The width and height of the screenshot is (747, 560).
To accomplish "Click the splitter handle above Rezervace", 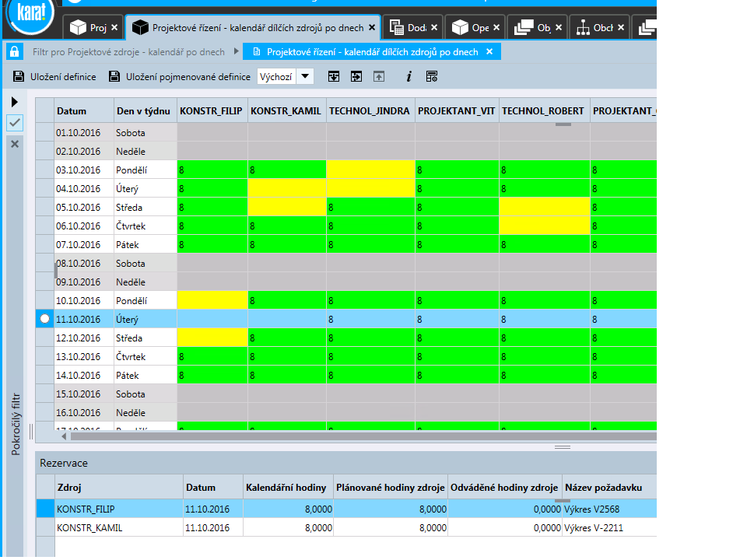I will tap(562, 446).
